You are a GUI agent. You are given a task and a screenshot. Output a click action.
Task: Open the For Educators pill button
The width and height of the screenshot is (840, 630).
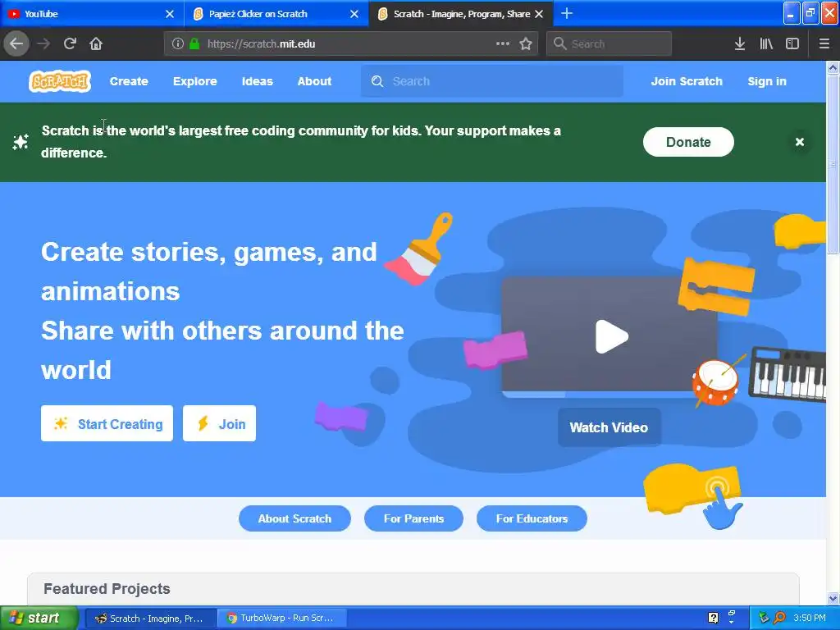point(532,518)
